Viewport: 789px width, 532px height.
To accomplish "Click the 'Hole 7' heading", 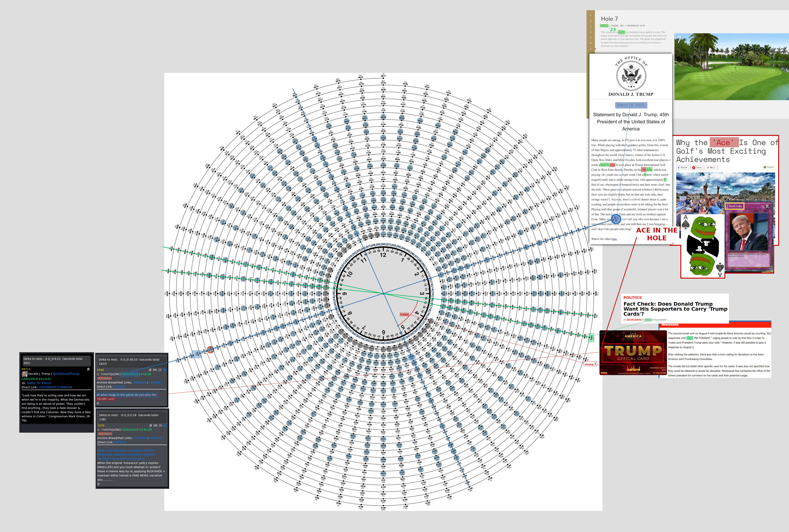I will pyautogui.click(x=609, y=19).
